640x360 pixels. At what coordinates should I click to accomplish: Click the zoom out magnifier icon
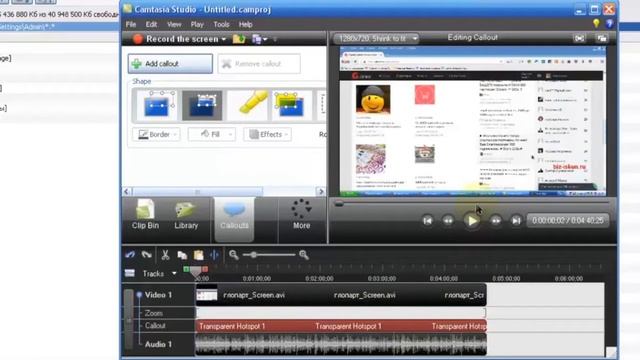click(233, 255)
